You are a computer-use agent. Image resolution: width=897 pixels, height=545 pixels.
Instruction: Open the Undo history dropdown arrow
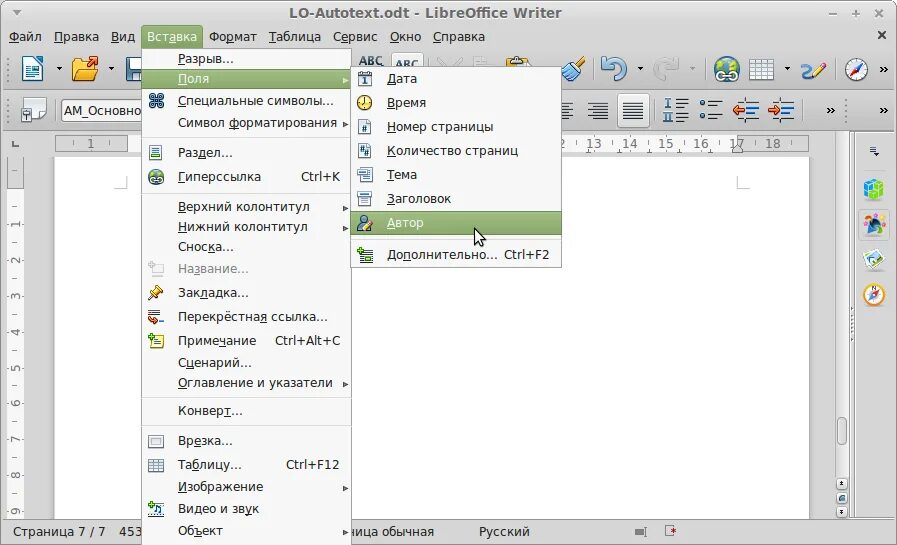click(x=640, y=69)
